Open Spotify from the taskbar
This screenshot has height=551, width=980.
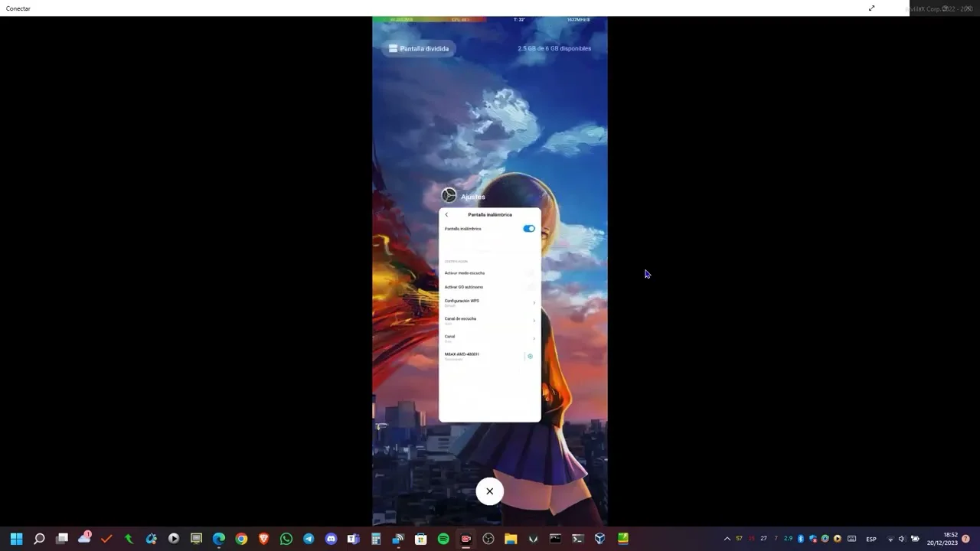tap(443, 539)
